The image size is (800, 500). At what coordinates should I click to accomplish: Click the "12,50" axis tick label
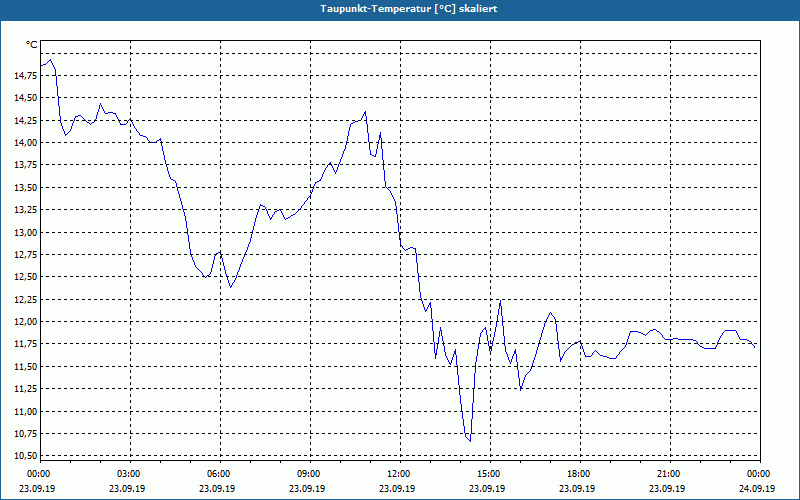pyautogui.click(x=25, y=277)
